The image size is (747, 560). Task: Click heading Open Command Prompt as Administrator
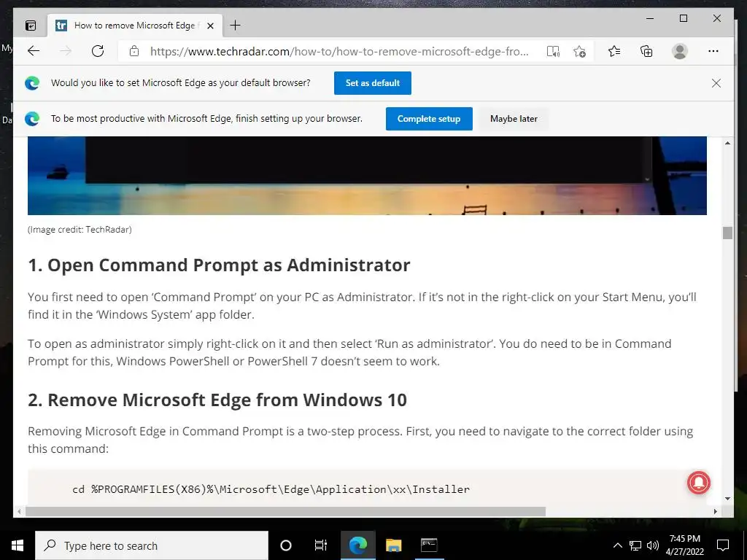point(219,265)
